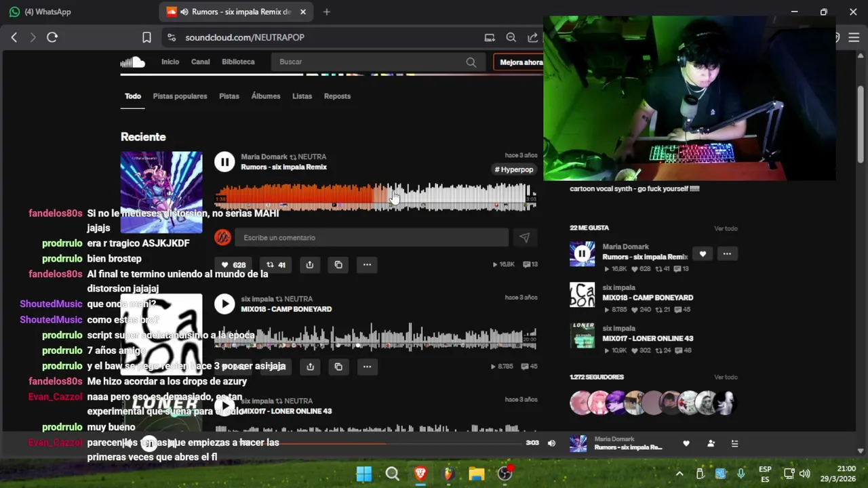Open more options for sidebar Rumors item
Screen dimensions: 868x488
click(x=727, y=254)
